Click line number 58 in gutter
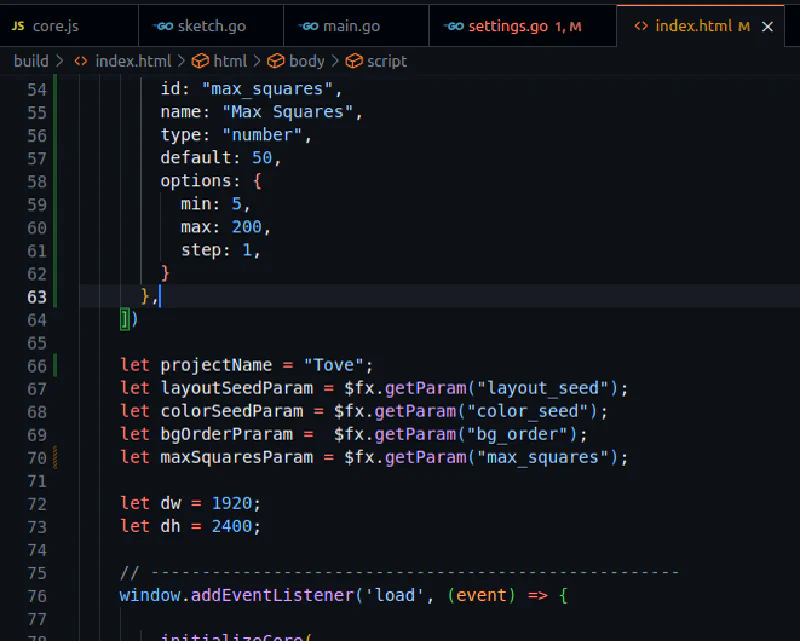 [37, 182]
